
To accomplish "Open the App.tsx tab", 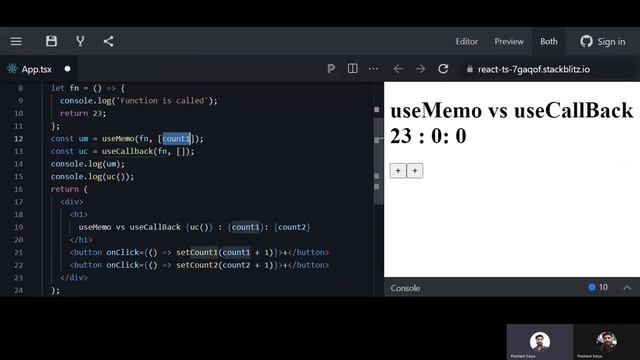I will [37, 69].
